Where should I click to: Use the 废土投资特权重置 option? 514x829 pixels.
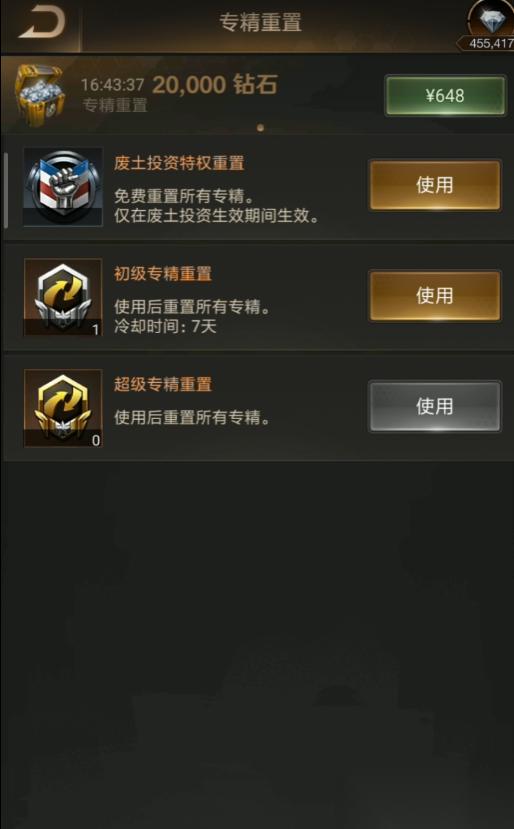(435, 186)
